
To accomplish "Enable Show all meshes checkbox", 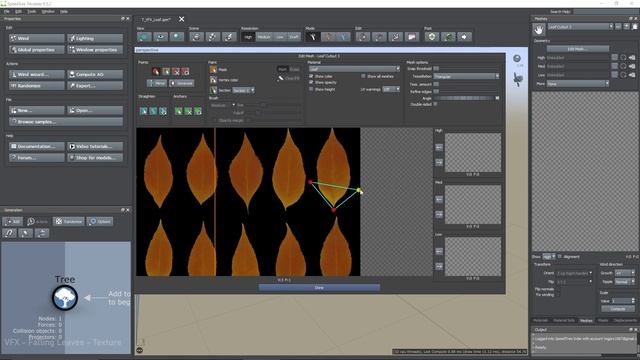I will 363,76.
